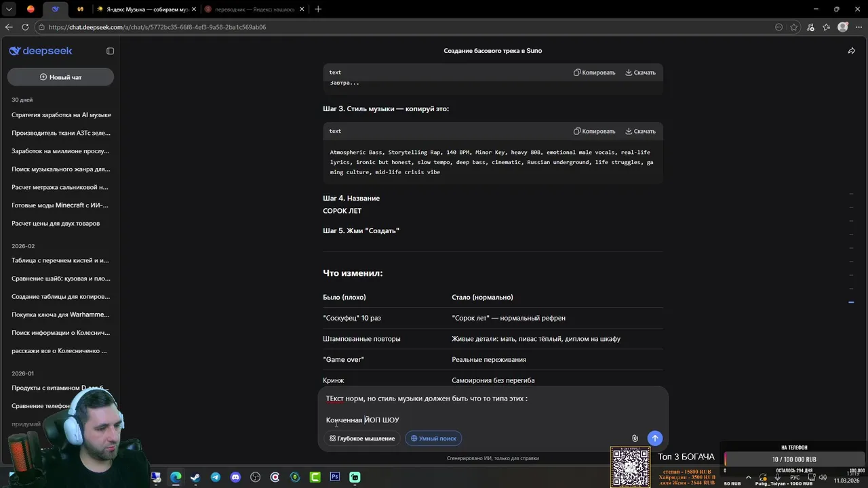Open chat Готовые моды Minecraft с ИИ

click(x=61, y=205)
